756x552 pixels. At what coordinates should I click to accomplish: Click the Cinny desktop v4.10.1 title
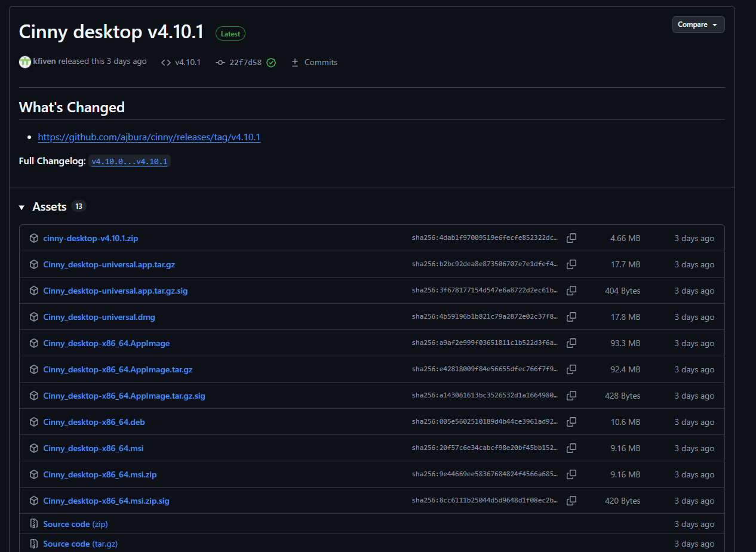pos(111,32)
